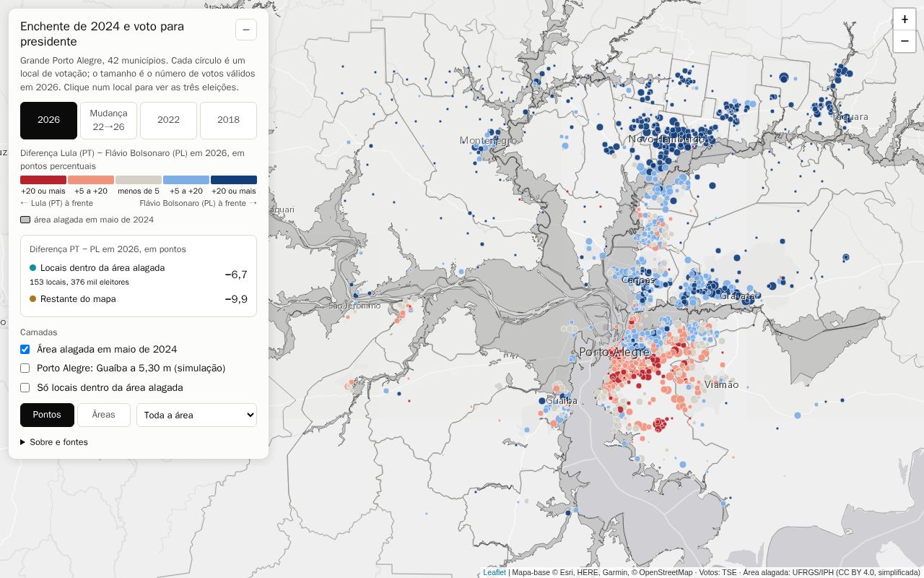Screen dimensions: 924x578
Task: Collapse the info panel with minus button
Action: tap(246, 30)
